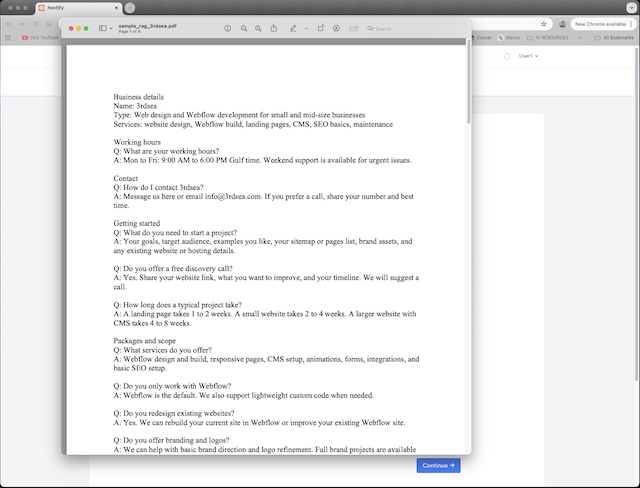Click the info@3rdsea.com email text
The height and width of the screenshot is (488, 640).
[233, 196]
